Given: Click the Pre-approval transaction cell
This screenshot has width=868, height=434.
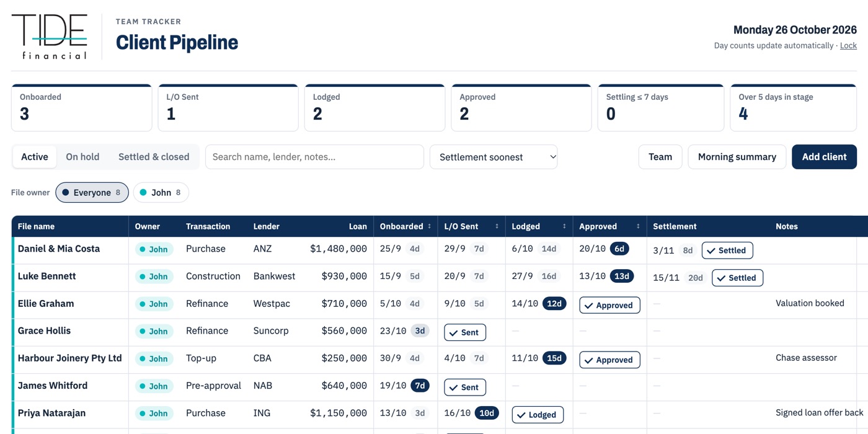Looking at the screenshot, I should (213, 385).
